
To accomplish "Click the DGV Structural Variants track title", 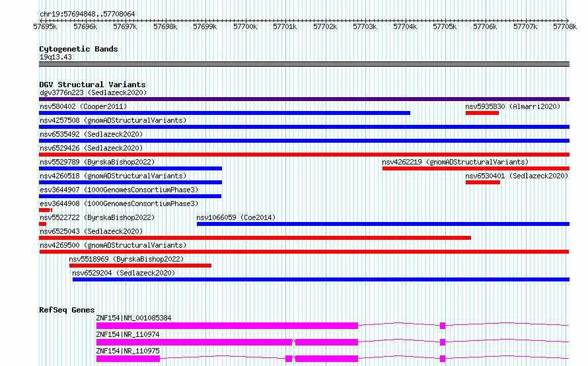I will tap(92, 85).
